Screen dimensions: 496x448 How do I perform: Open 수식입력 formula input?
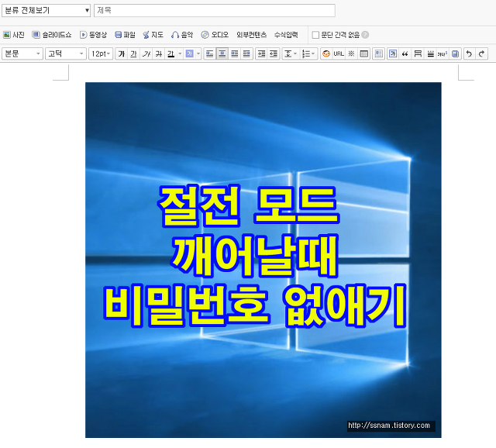tap(286, 35)
